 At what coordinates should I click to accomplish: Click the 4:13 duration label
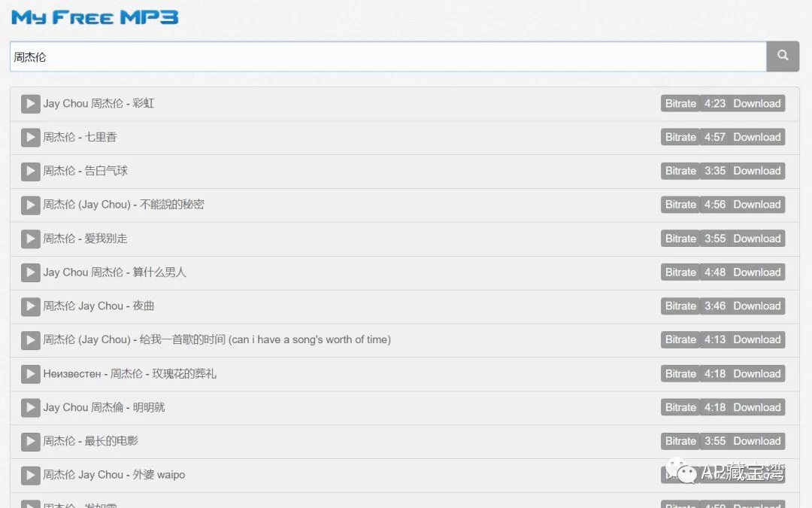point(715,339)
